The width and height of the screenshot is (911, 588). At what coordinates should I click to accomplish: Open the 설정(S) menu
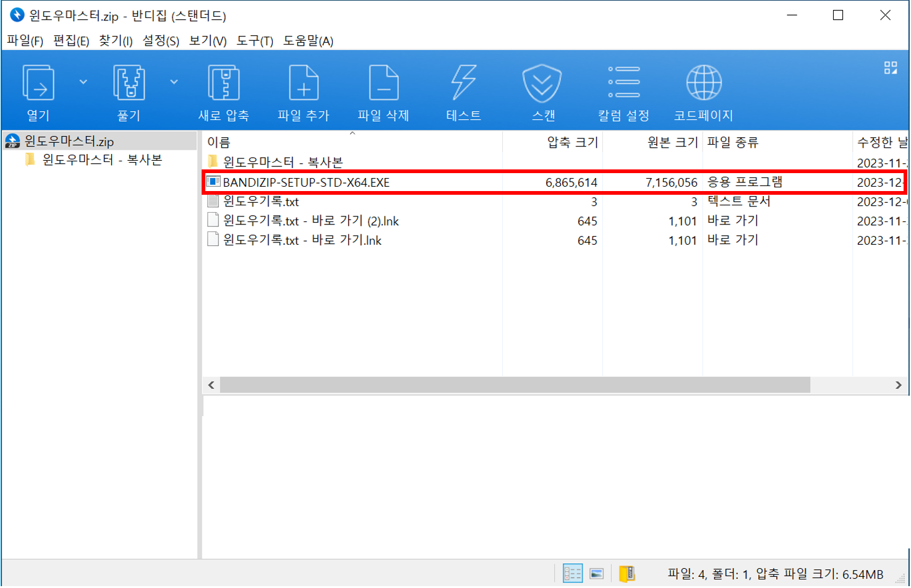point(161,41)
